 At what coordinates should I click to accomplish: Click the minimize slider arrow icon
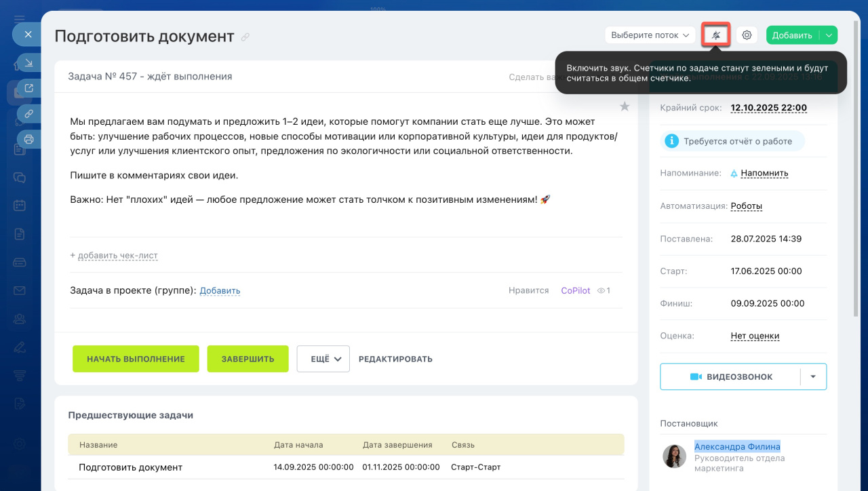click(x=29, y=63)
